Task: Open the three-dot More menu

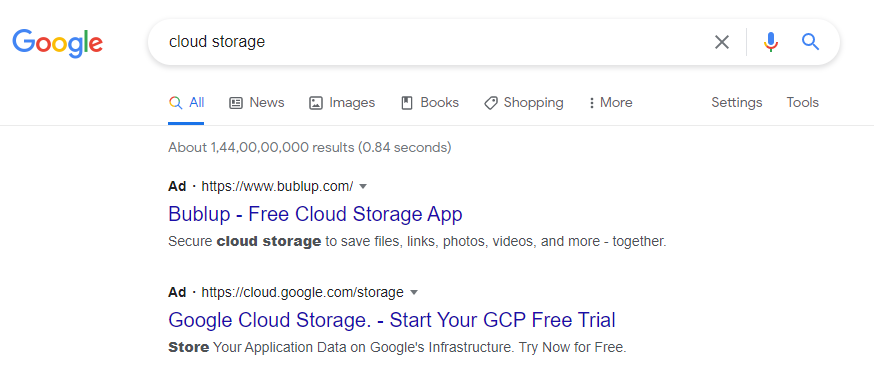Action: coord(611,103)
